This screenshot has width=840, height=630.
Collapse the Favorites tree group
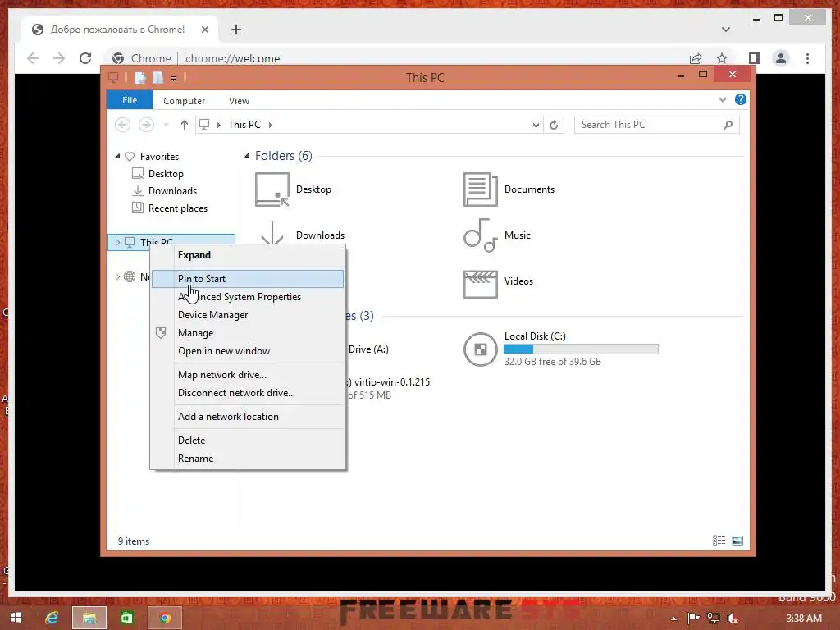117,157
